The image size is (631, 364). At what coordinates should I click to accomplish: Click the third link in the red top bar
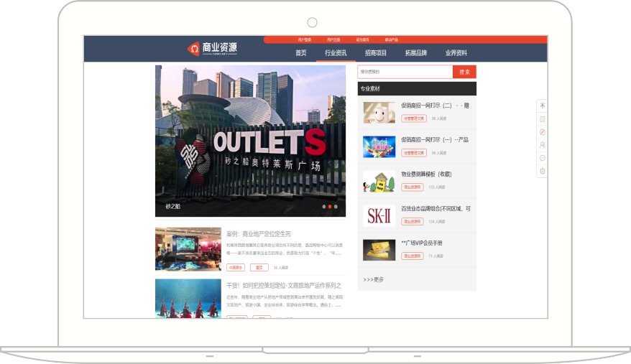click(x=363, y=39)
